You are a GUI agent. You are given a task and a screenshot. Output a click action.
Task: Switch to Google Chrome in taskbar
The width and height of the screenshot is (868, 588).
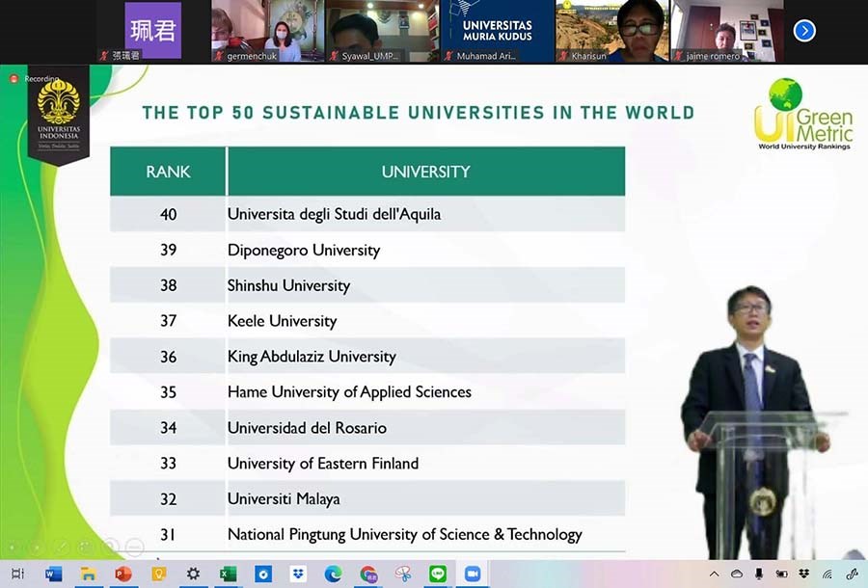coord(368,575)
